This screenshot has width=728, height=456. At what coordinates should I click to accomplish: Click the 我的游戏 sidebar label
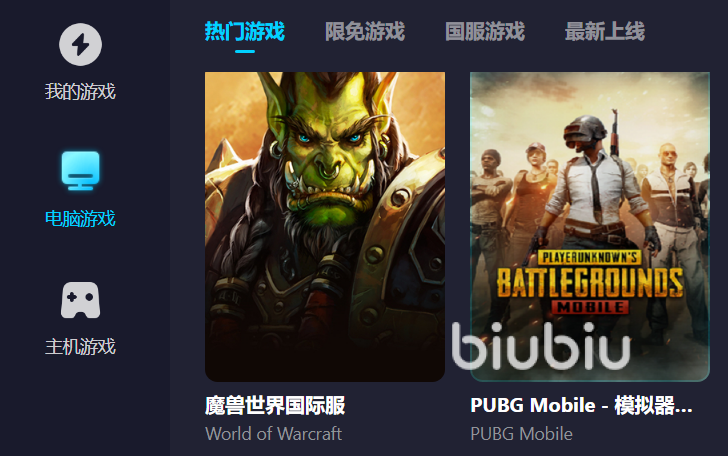click(80, 91)
